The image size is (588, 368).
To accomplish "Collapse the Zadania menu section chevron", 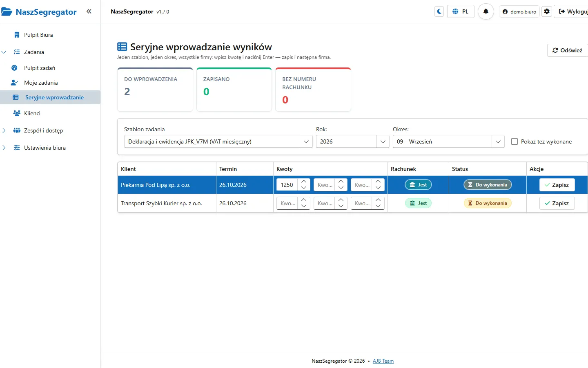I will [x=4, y=52].
